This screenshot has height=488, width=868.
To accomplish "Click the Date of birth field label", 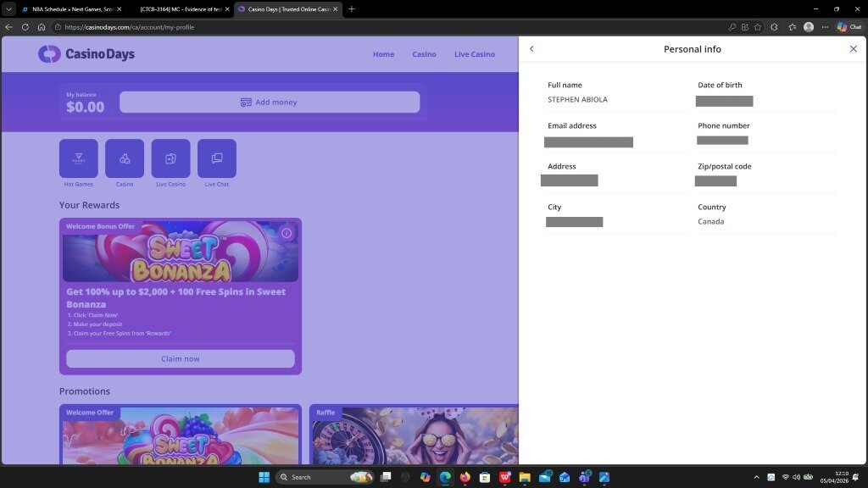I will (720, 85).
